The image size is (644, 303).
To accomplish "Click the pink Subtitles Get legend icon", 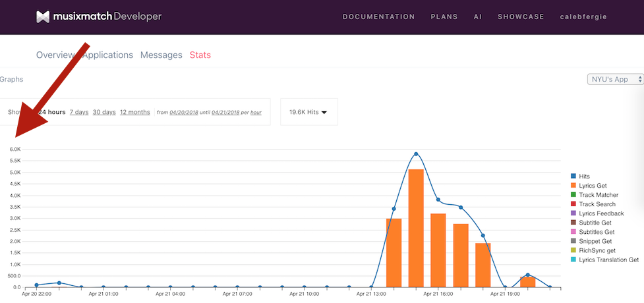I will (573, 232).
